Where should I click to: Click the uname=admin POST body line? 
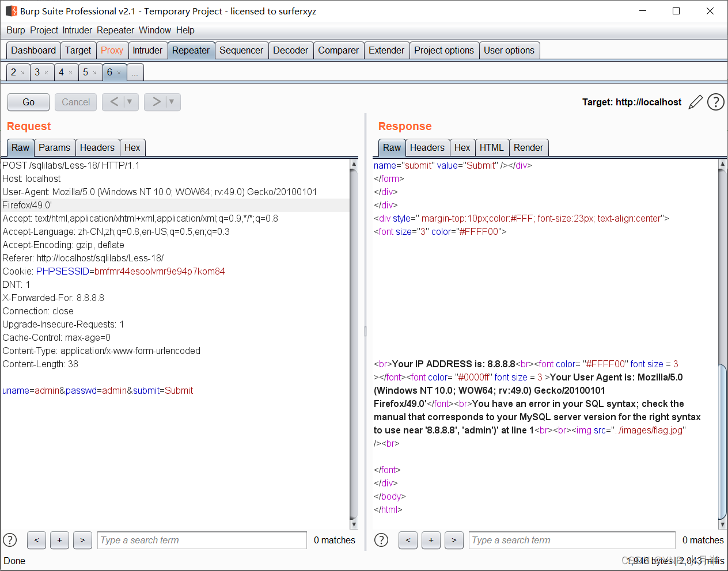pyautogui.click(x=98, y=390)
